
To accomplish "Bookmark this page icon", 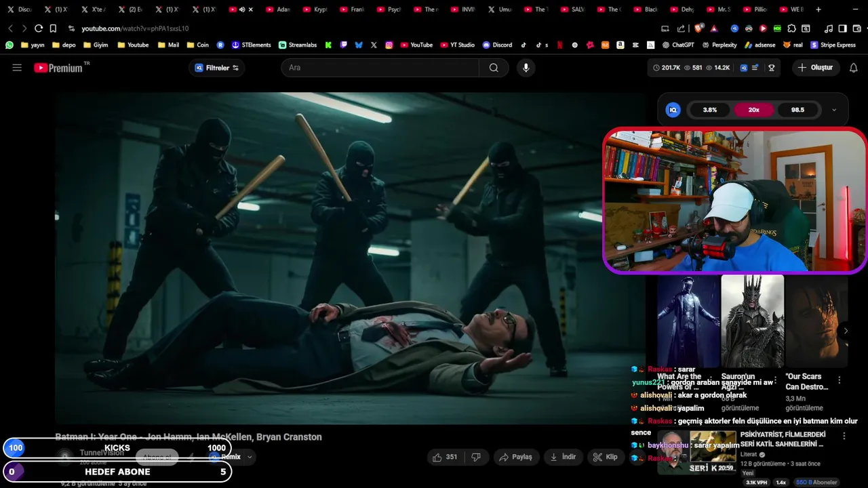I will click(x=53, y=28).
